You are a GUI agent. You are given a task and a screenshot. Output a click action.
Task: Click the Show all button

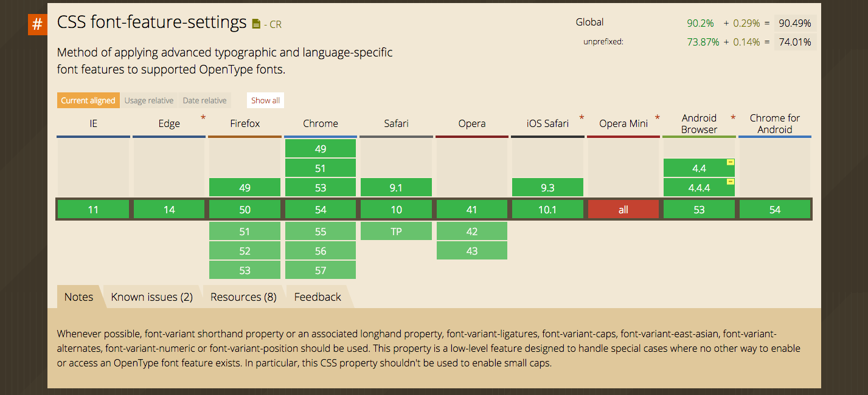pyautogui.click(x=266, y=100)
